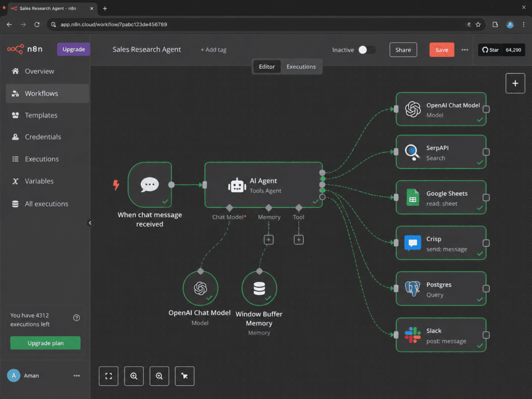The image size is (532, 399).
Task: Star n8n on GitHub
Action: (490, 50)
